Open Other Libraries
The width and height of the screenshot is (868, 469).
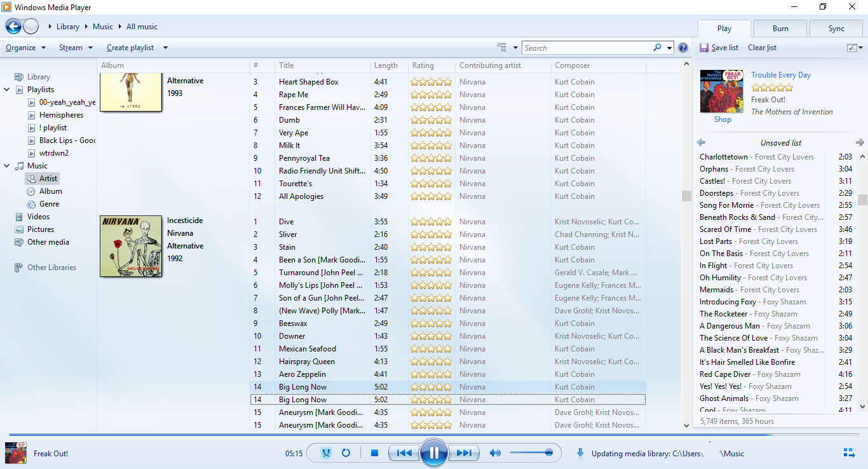click(x=51, y=268)
